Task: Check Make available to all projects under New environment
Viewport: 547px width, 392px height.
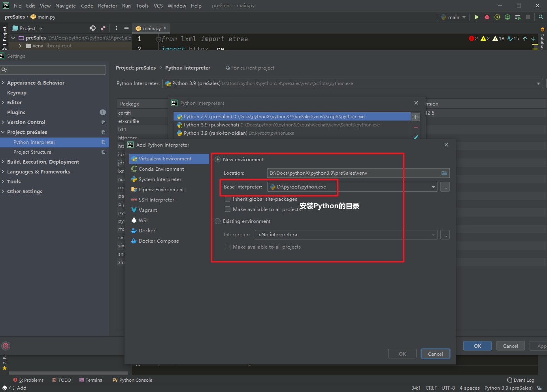Action: point(228,209)
